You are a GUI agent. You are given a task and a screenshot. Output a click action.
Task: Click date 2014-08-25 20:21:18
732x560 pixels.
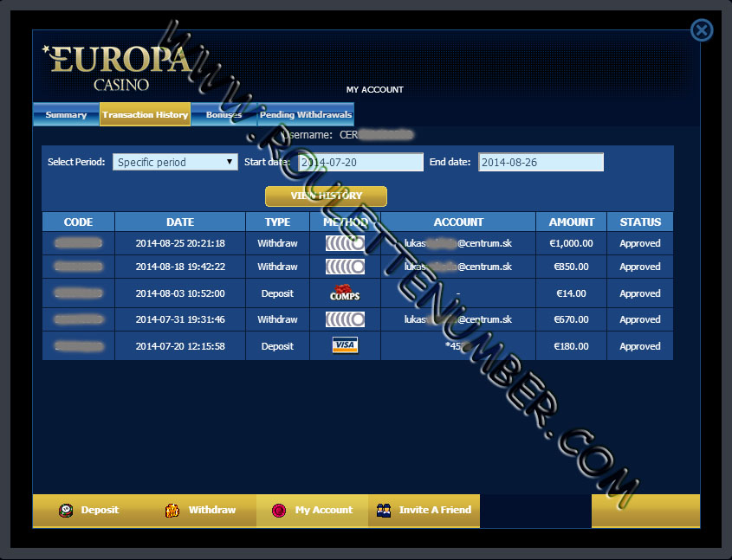(180, 243)
